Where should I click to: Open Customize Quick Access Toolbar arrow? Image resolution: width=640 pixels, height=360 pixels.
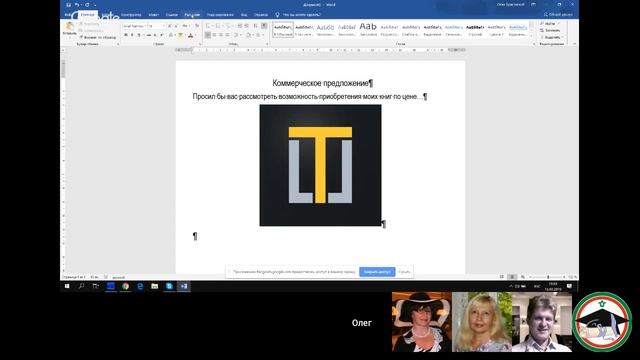[95, 5]
